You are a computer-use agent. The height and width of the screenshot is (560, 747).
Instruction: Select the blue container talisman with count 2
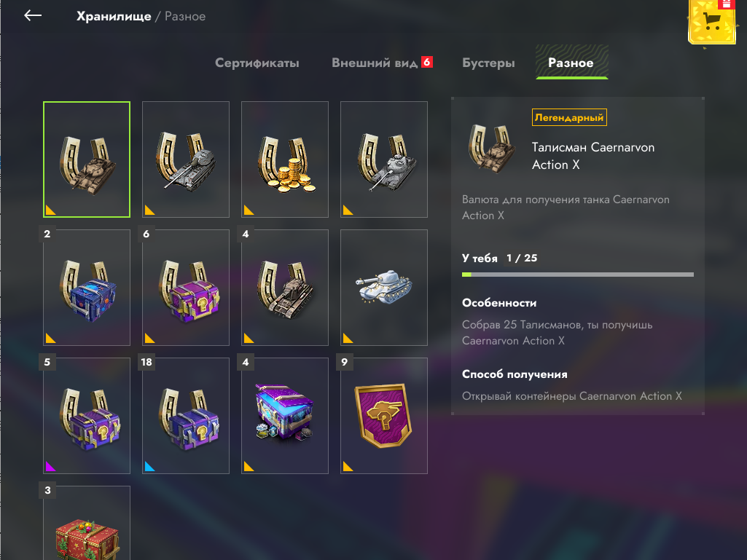[x=87, y=288]
